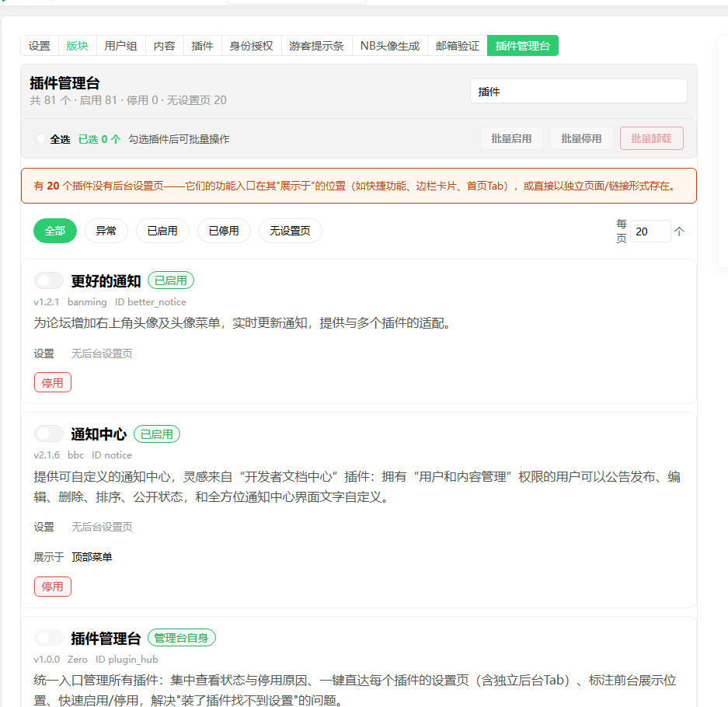Click the 已启用 badge beside 通知中心
This screenshot has width=728, height=707.
[x=157, y=434]
